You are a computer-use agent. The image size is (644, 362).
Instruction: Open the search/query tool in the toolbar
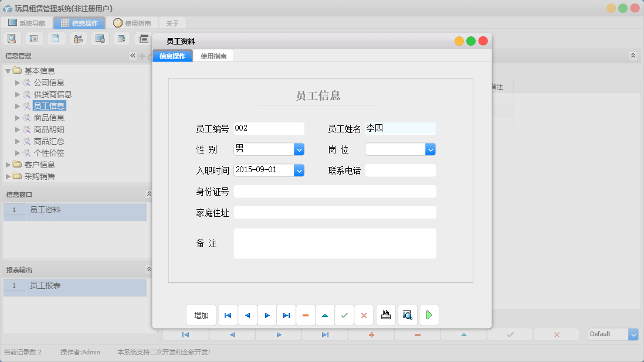tap(12, 38)
